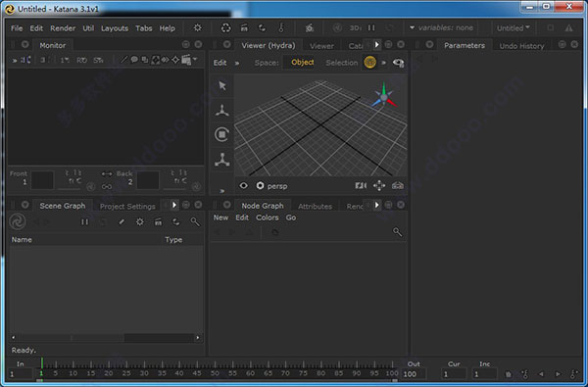Viewport: 588px width, 387px height.
Task: Switch to the Viewer tab
Action: tap(321, 46)
